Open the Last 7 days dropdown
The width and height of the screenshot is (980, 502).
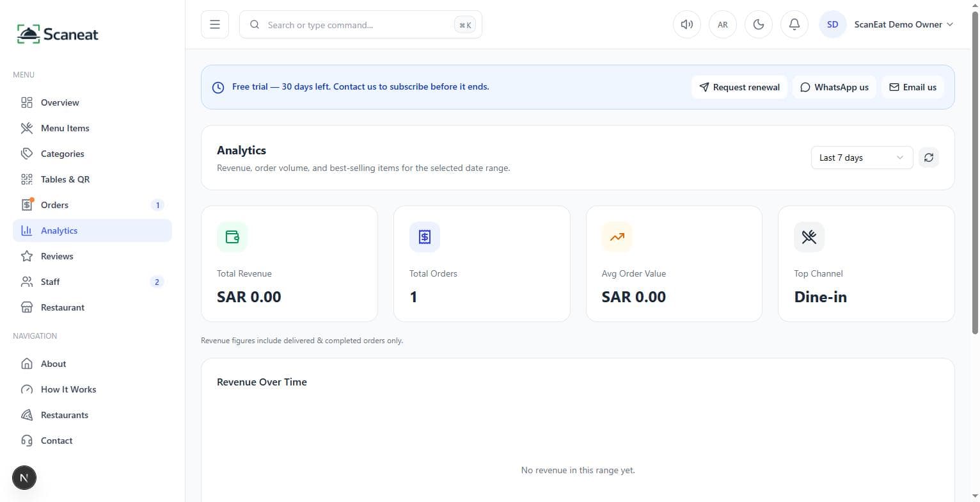[862, 158]
